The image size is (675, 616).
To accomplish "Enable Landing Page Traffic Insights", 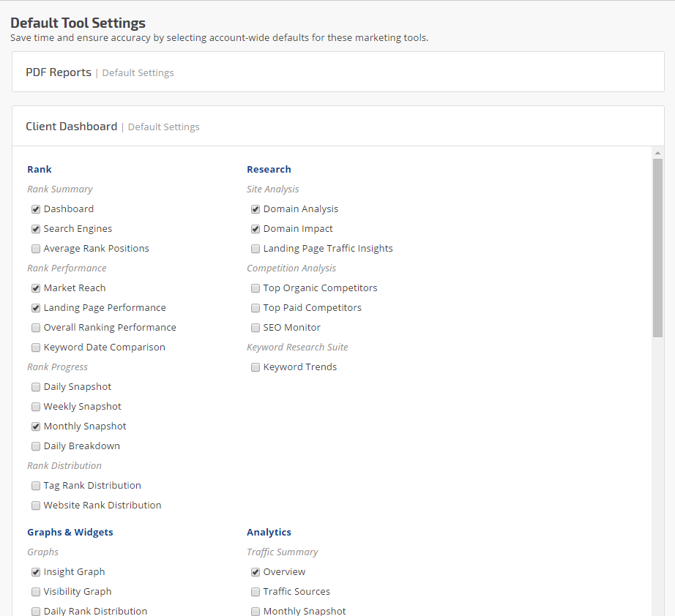I will point(256,249).
